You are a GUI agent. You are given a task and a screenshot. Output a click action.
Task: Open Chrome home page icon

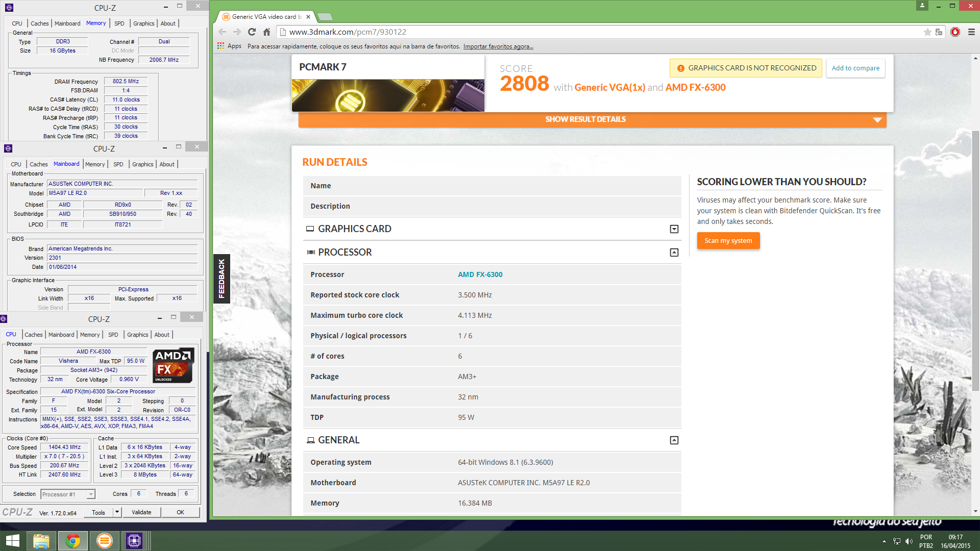[x=266, y=32]
